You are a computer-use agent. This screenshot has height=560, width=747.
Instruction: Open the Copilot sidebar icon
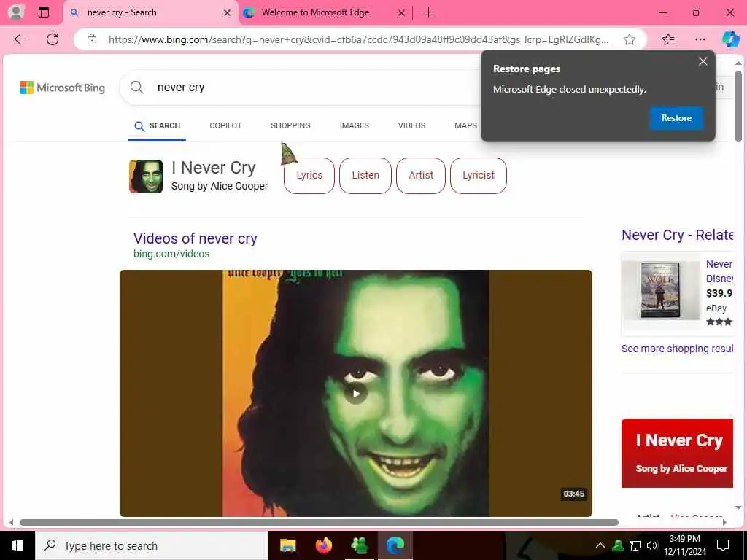[x=730, y=39]
